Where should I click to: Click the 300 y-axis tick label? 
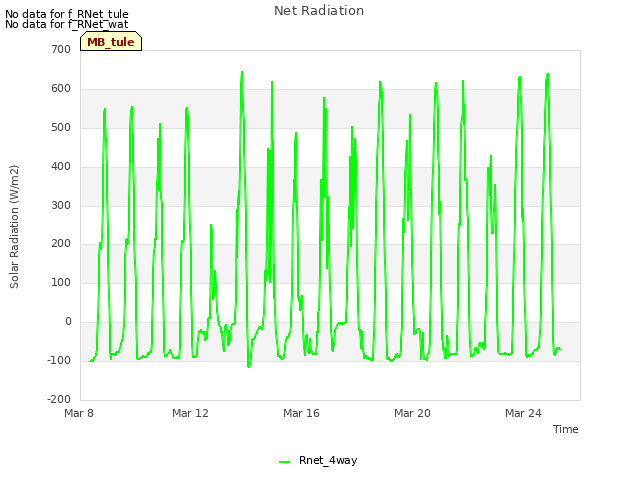[61, 205]
